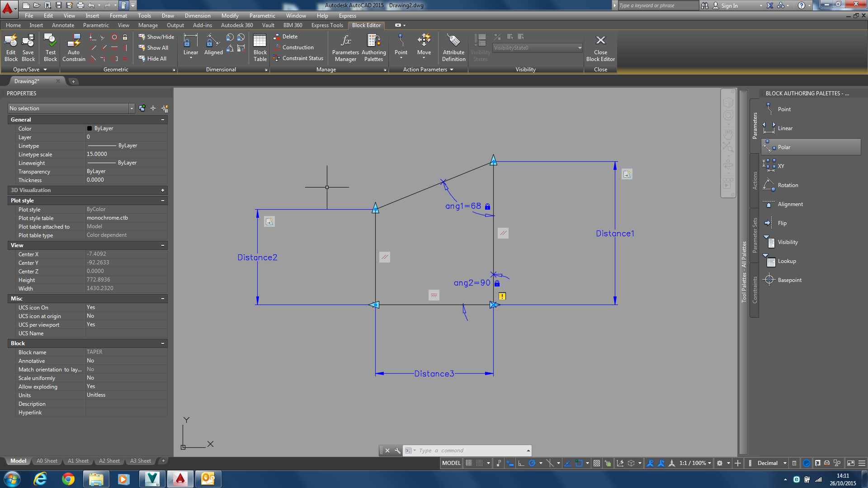The height and width of the screenshot is (488, 868).
Task: Open the Decimal units dropdown
Action: point(785,463)
